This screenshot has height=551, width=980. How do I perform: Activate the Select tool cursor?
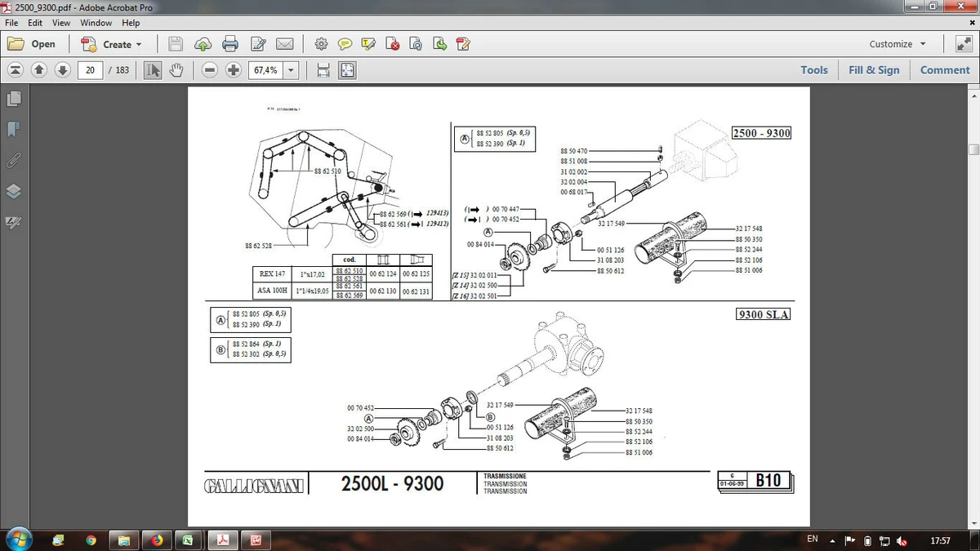pyautogui.click(x=153, y=70)
